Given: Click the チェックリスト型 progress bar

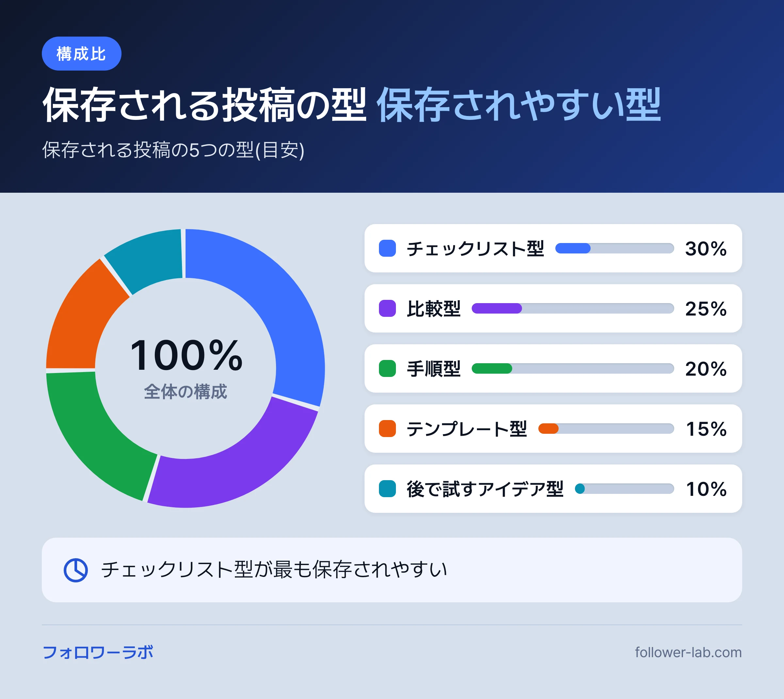Looking at the screenshot, I should (614, 248).
